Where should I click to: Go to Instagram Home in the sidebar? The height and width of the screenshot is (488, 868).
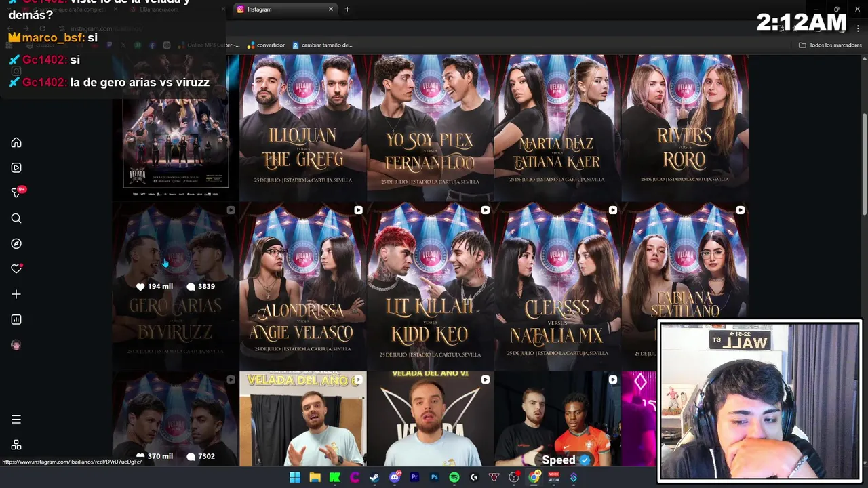pyautogui.click(x=16, y=142)
